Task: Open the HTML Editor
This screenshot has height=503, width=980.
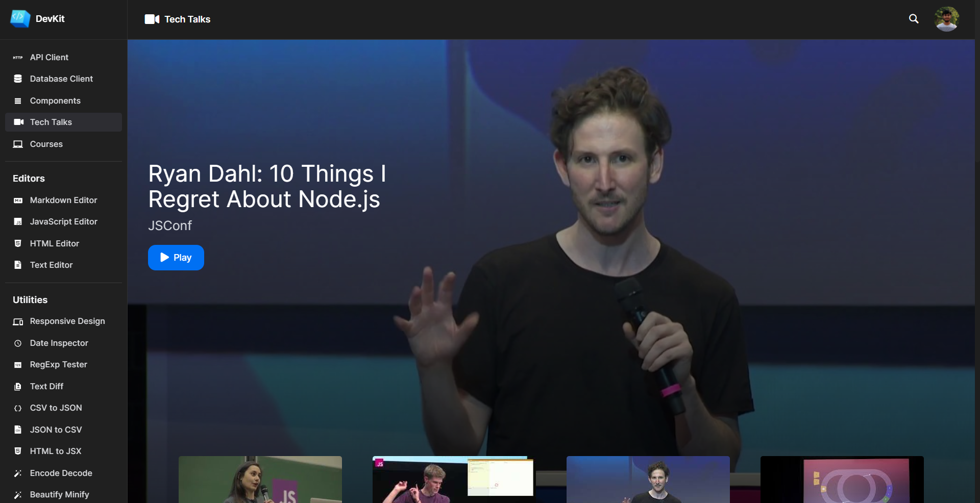Action: [54, 243]
